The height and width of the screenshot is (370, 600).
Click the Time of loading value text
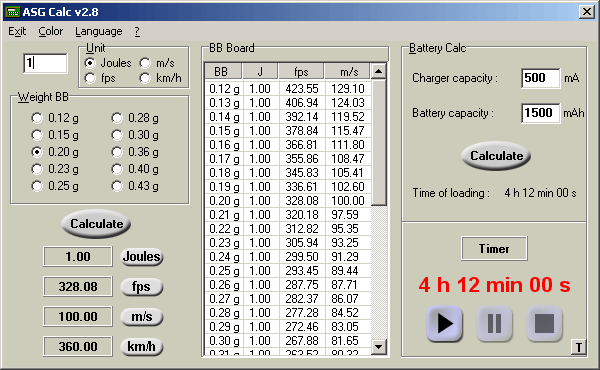coord(540,193)
